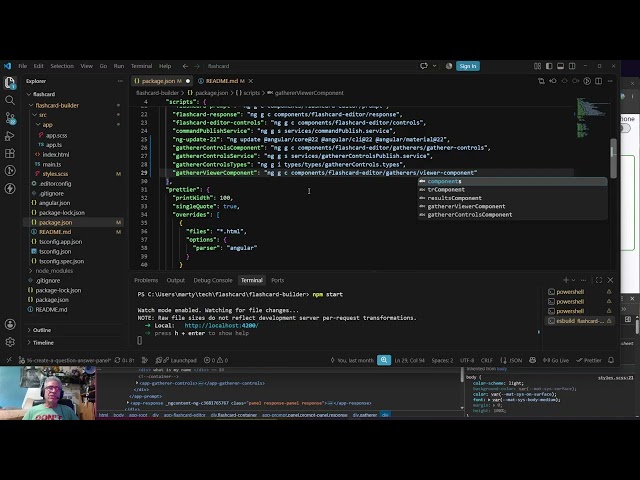640x480 pixels.
Task: Click the Customize Layout icon
Action: pyautogui.click(x=538, y=66)
